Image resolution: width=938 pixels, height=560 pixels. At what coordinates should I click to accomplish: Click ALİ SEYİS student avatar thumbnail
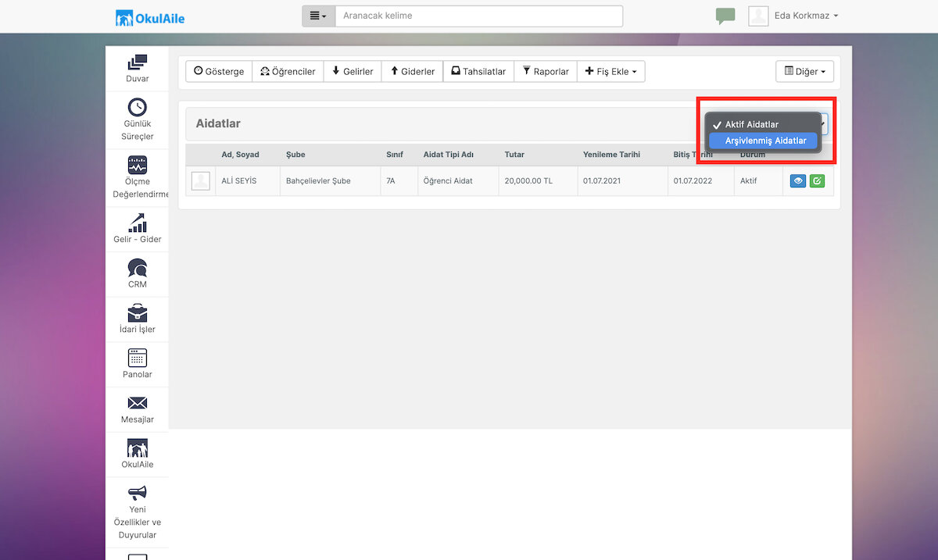click(201, 180)
